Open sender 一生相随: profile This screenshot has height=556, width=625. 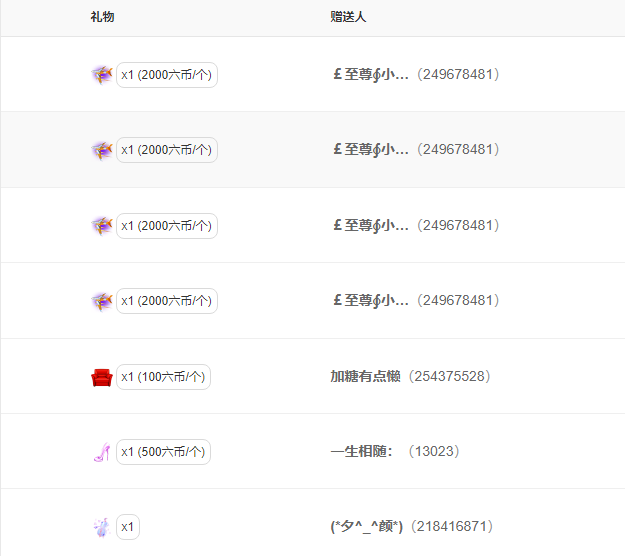point(362,451)
